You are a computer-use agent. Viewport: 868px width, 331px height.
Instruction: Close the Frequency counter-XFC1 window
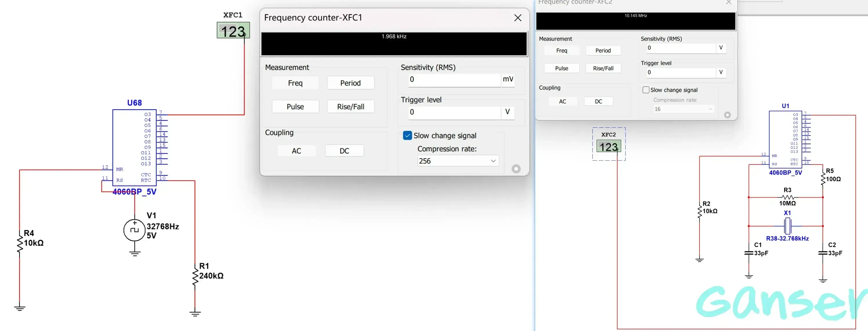click(x=518, y=18)
